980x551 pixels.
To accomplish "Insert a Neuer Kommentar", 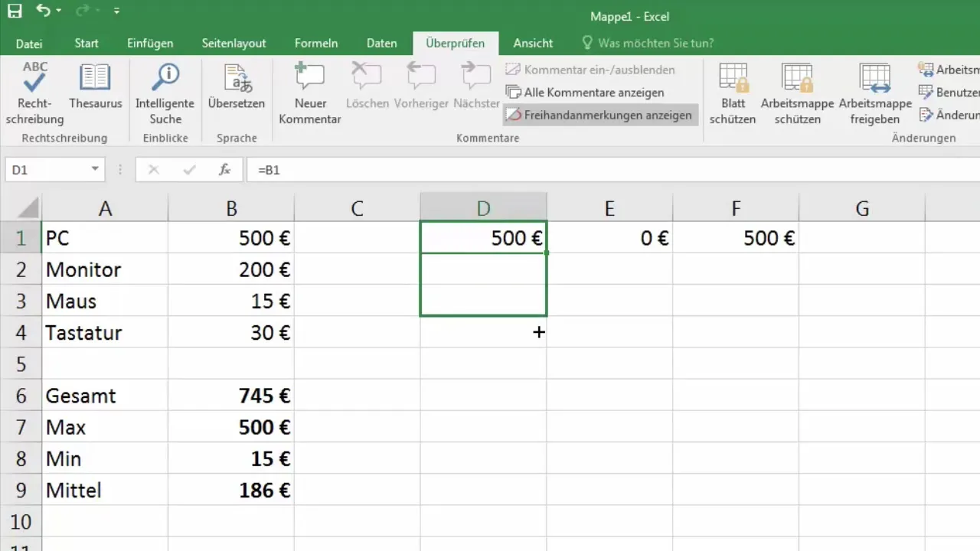I will coord(309,93).
